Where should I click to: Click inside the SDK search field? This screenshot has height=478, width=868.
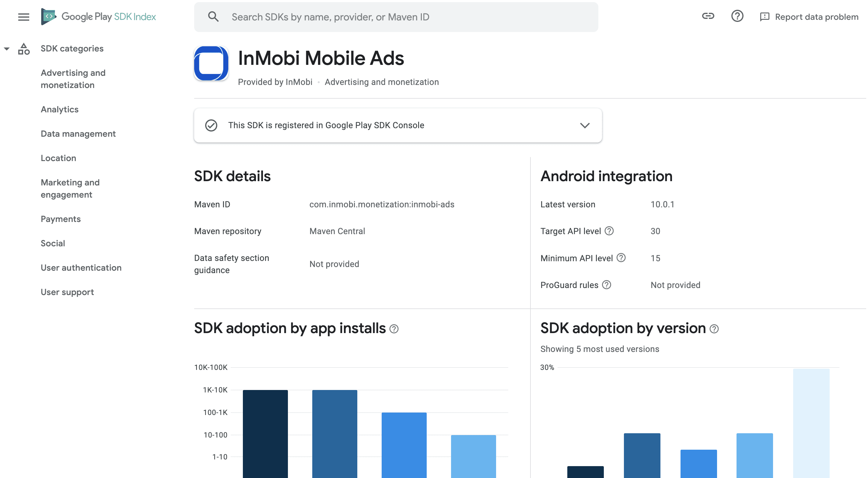pos(371,16)
